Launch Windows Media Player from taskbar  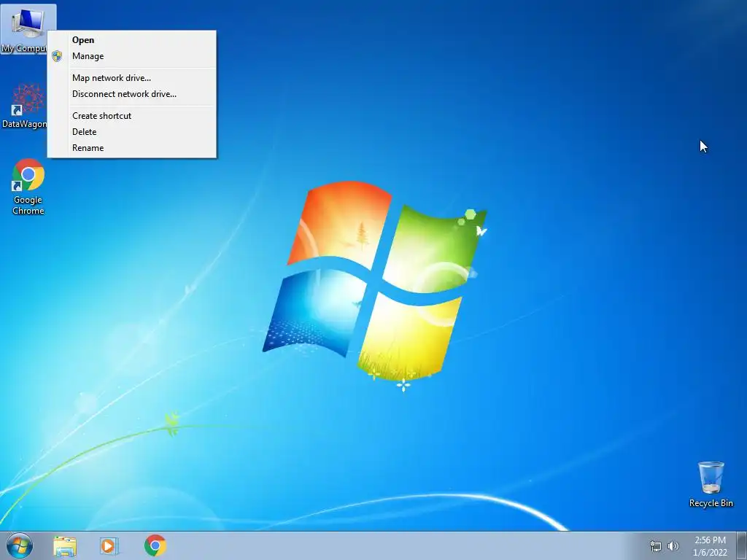109,545
